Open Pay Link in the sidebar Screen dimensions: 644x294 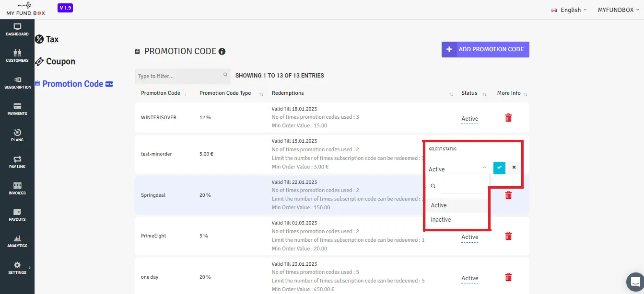click(17, 162)
